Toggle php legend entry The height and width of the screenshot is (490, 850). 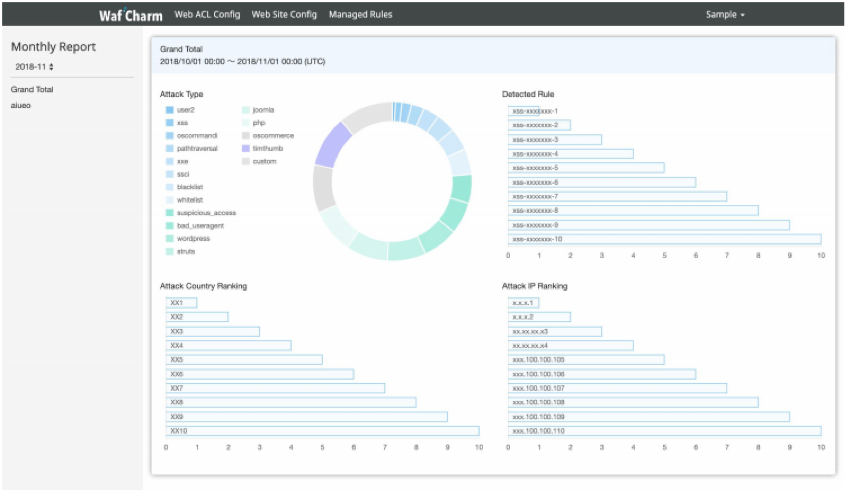(254, 123)
